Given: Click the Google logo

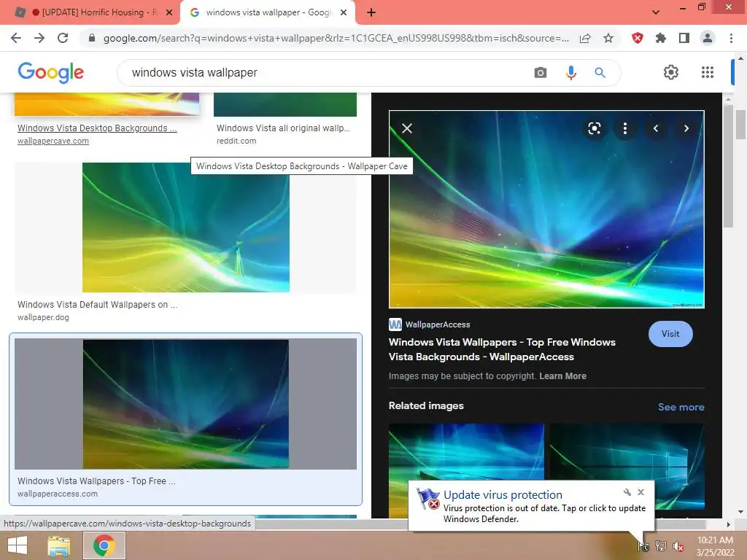Looking at the screenshot, I should [x=51, y=72].
